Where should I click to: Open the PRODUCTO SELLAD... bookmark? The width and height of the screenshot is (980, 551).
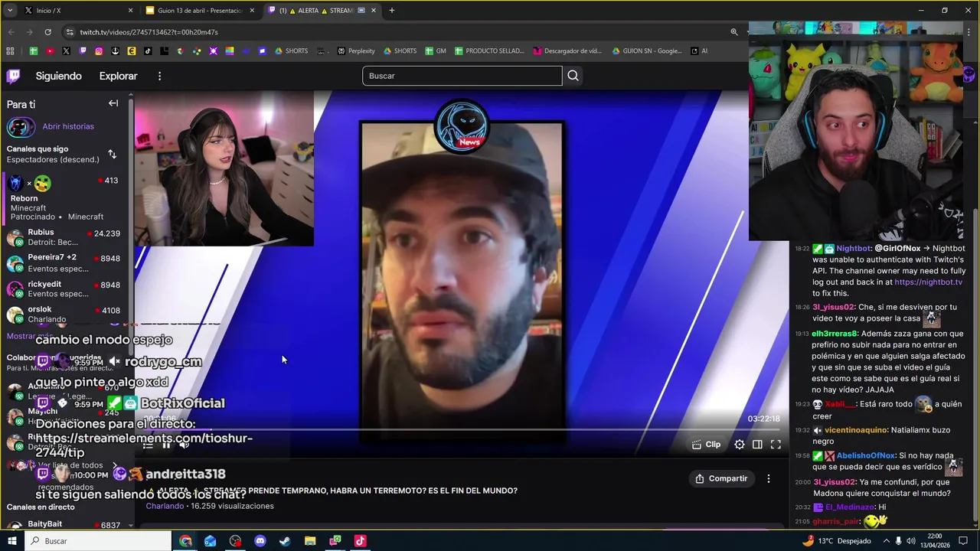pos(489,51)
